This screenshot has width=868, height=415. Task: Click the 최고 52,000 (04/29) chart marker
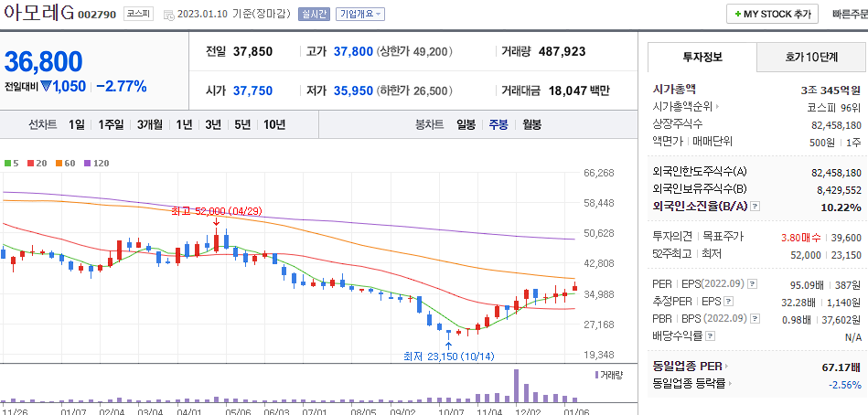(217, 211)
